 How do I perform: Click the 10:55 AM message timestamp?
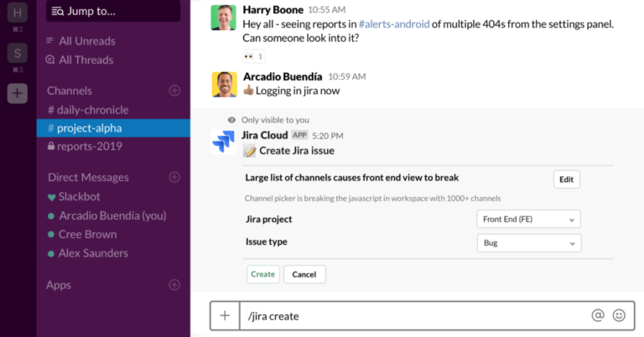point(326,10)
